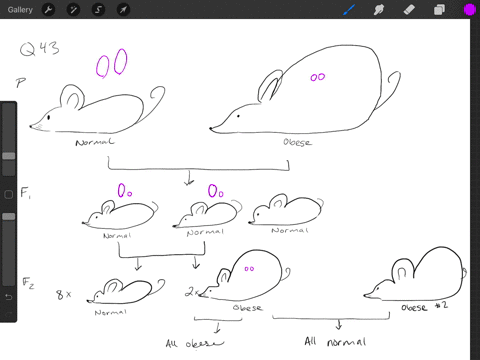Undo the last stroke
This screenshot has width=480, height=360.
click(9, 297)
